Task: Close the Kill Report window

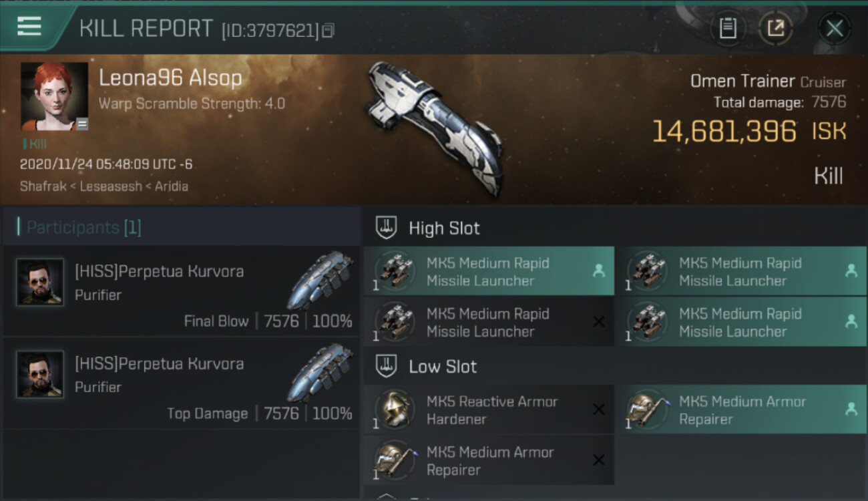Action: 834,29
